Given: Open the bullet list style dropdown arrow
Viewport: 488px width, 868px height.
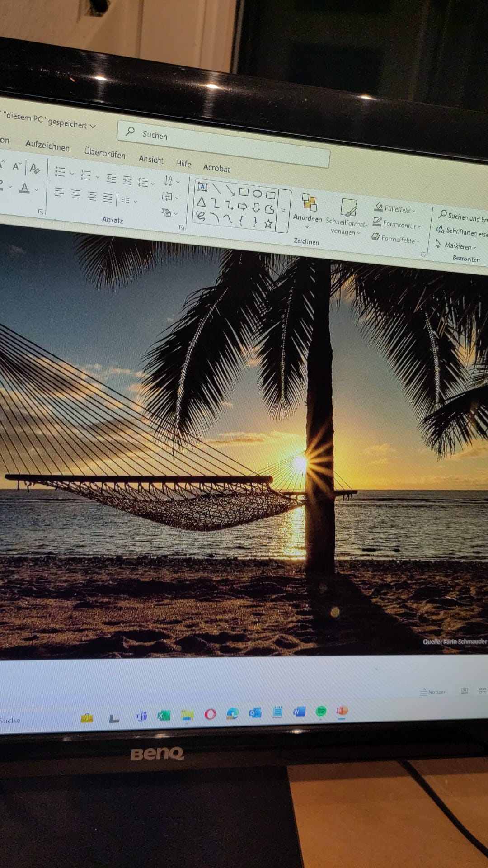Looking at the screenshot, I should 72,174.
